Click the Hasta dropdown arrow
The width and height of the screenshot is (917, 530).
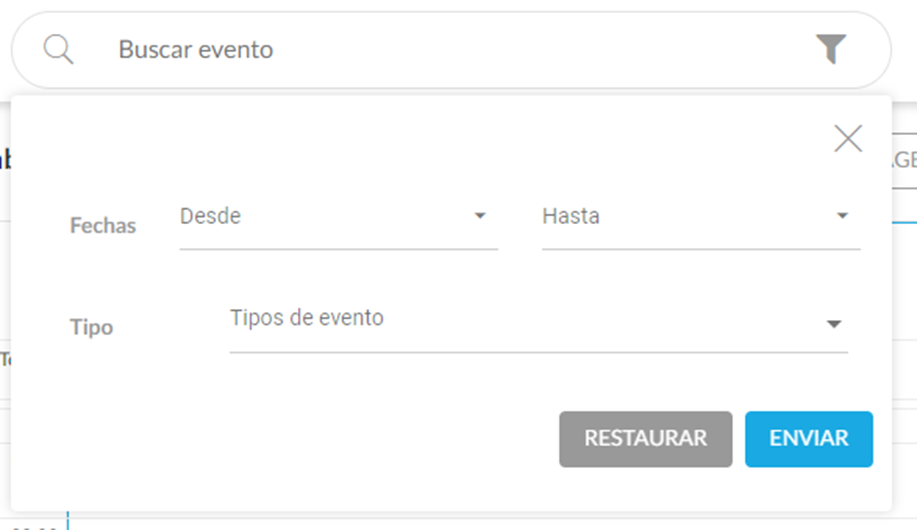click(x=842, y=216)
